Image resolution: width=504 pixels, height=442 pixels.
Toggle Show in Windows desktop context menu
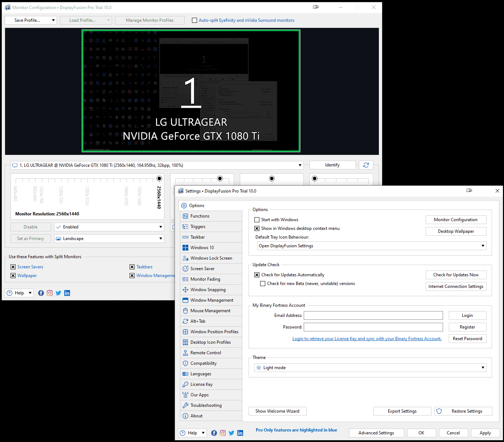tap(257, 228)
